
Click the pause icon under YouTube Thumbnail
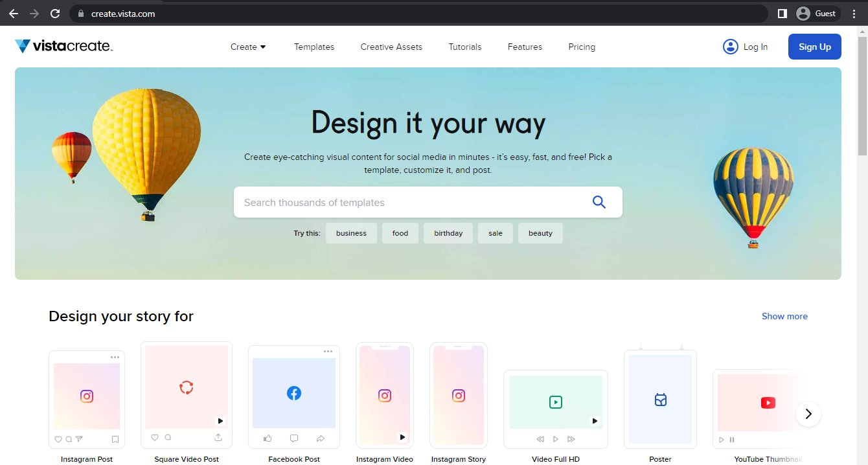[x=732, y=440]
